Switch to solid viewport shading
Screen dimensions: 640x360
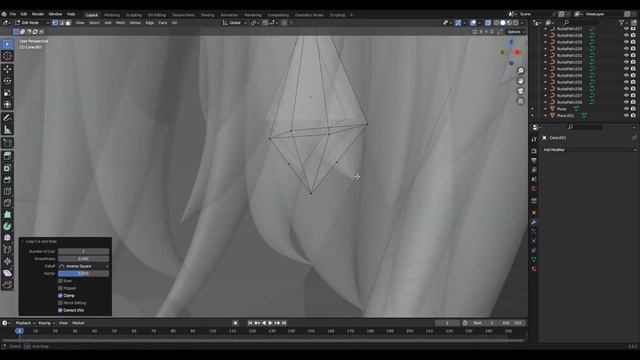pos(503,23)
